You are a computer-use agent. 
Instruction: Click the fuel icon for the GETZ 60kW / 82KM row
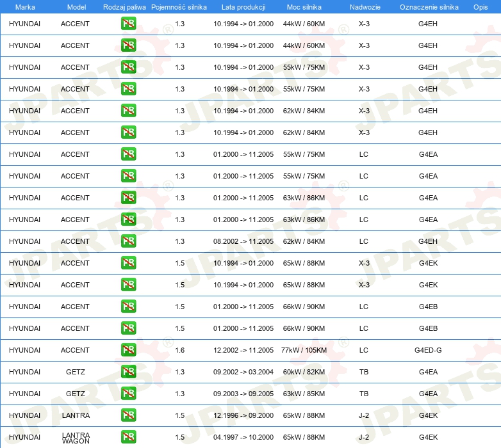tap(128, 371)
